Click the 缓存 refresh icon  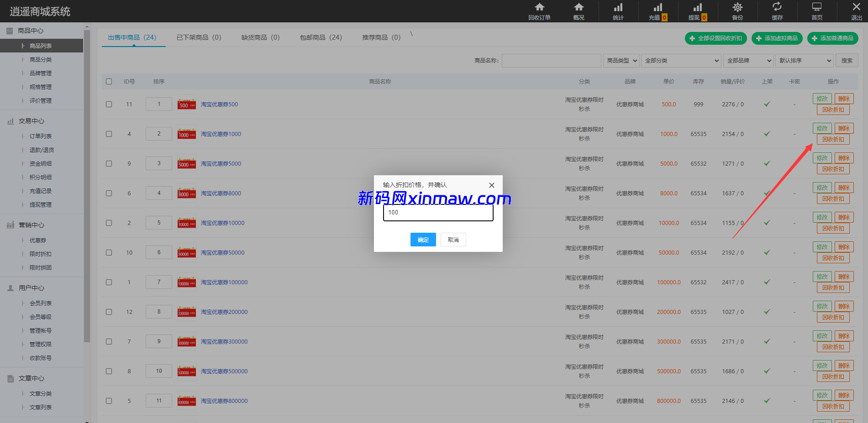(x=777, y=7)
